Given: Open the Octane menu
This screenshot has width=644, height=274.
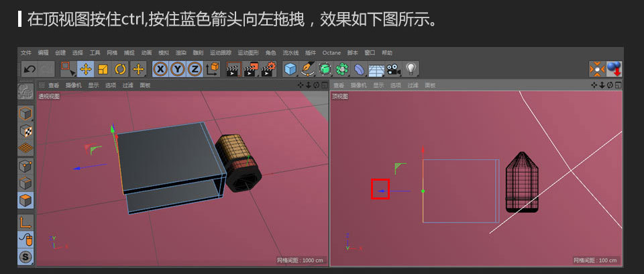Looking at the screenshot, I should [331, 53].
